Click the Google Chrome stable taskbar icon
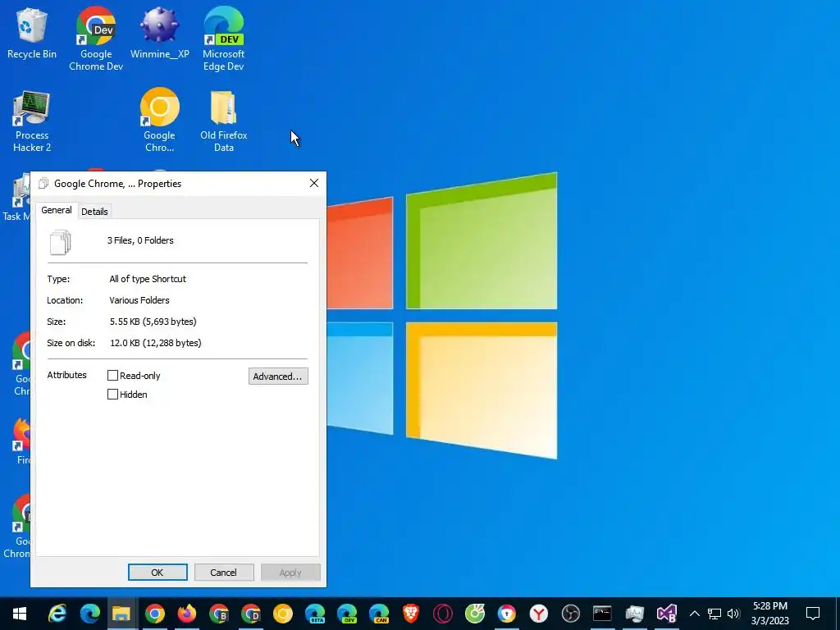The height and width of the screenshot is (630, 840). click(154, 614)
